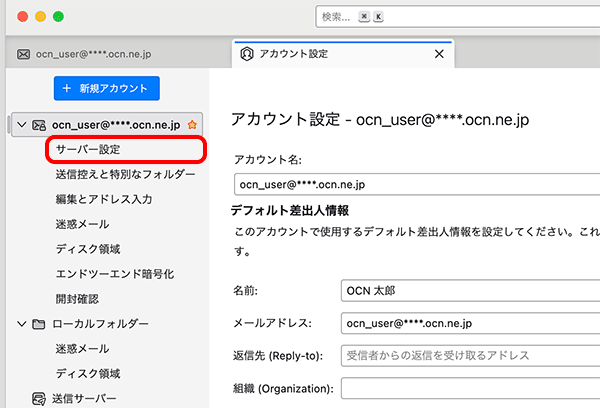Screen dimensions: 600x408
Task: Click the account settings tab icon
Action: (245, 54)
